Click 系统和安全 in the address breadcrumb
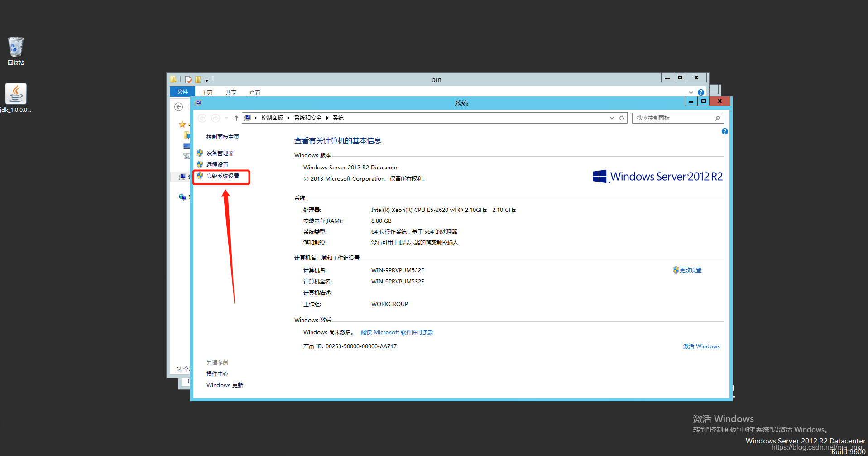Image resolution: width=868 pixels, height=456 pixels. (308, 118)
